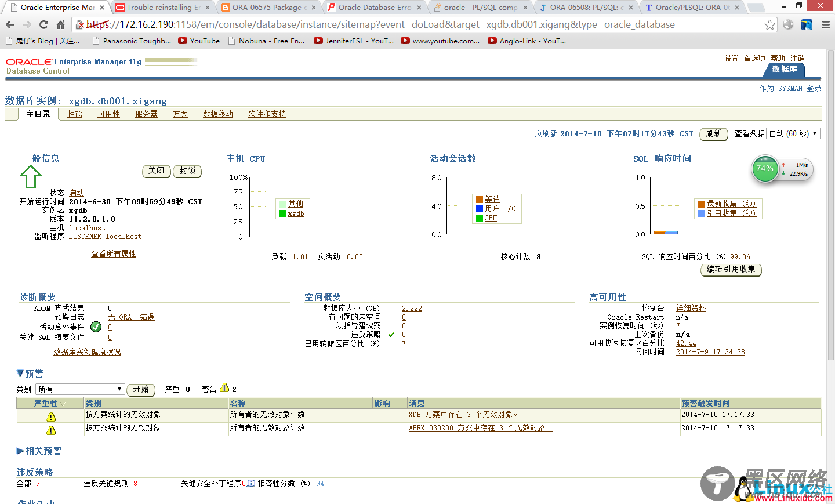Open the 数据库实例健康状况 link

(x=87, y=352)
